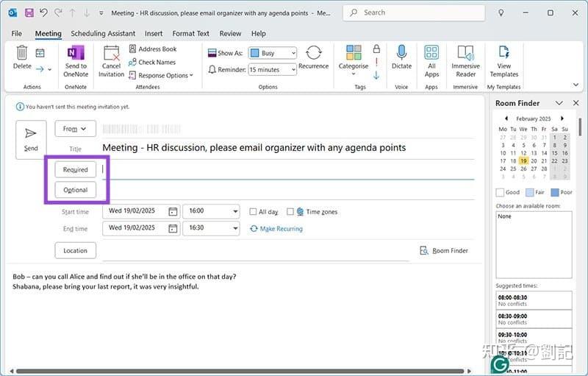Open the Insert tab
This screenshot has width=588, height=376.
154,33
